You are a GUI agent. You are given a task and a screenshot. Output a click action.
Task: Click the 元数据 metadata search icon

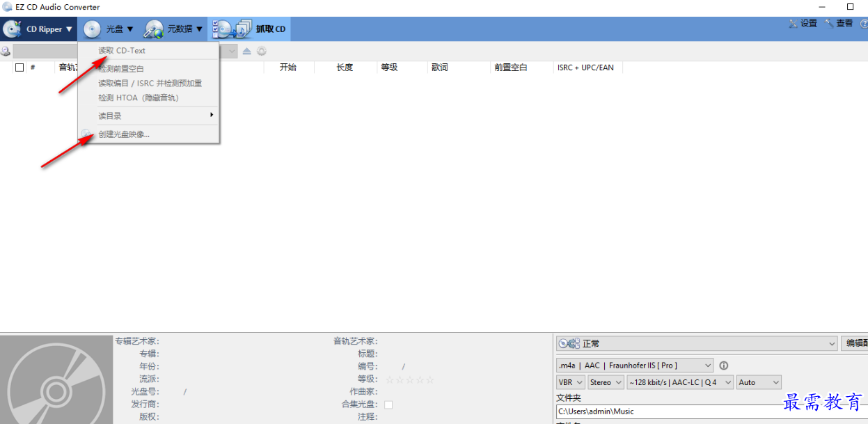pos(154,29)
